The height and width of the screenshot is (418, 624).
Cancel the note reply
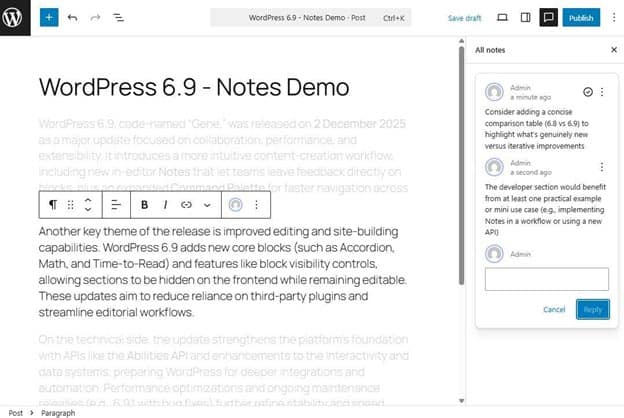(554, 309)
